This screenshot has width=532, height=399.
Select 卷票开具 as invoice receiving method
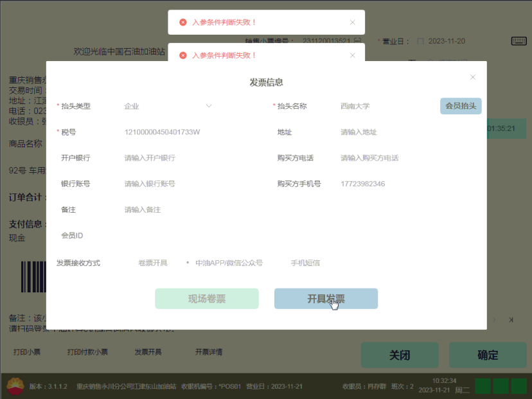(152, 263)
